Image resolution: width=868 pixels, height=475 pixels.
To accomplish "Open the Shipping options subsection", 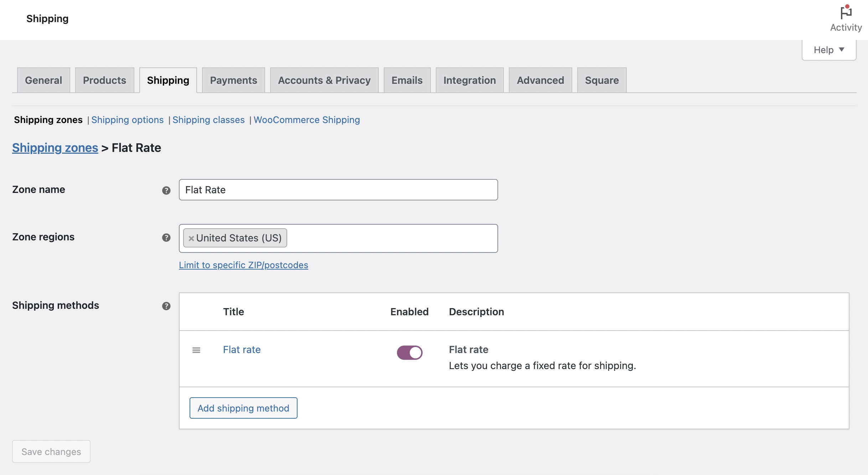I will click(128, 120).
